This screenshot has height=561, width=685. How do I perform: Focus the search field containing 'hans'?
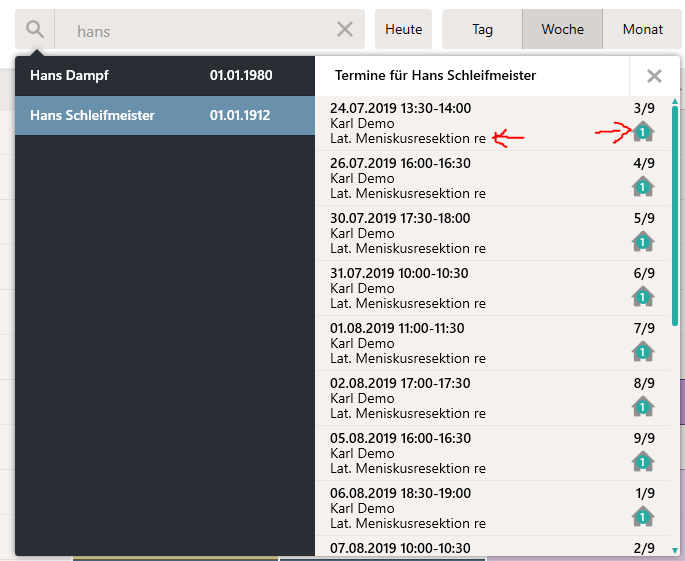click(x=210, y=29)
